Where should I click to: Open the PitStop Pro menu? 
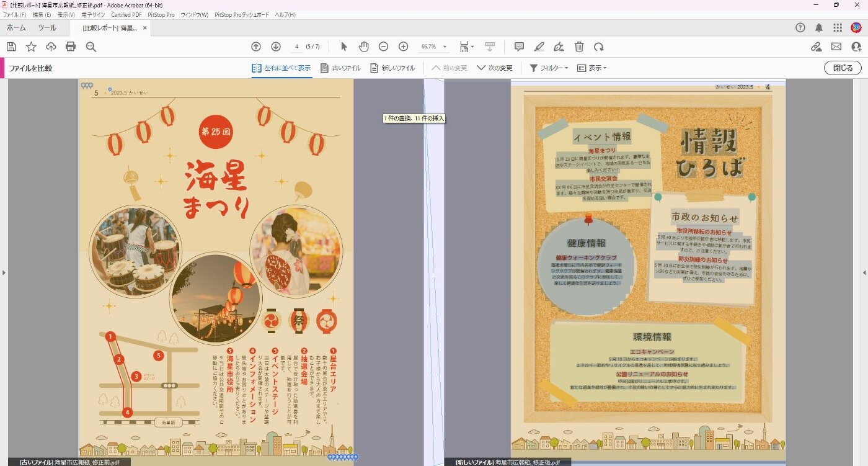[x=161, y=14]
